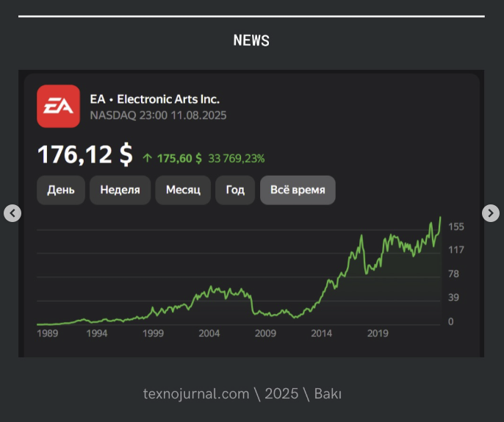Click the 2004 label on the time axis
Image resolution: width=504 pixels, height=422 pixels.
[x=209, y=334]
